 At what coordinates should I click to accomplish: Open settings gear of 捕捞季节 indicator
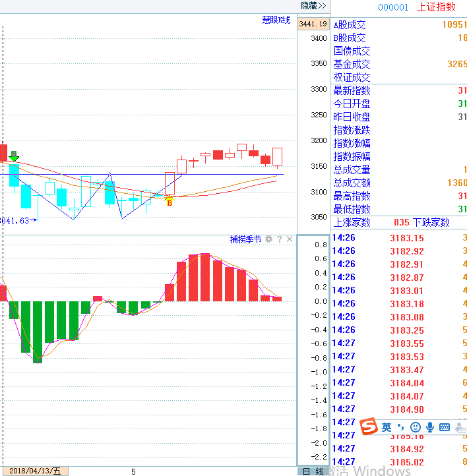268,239
